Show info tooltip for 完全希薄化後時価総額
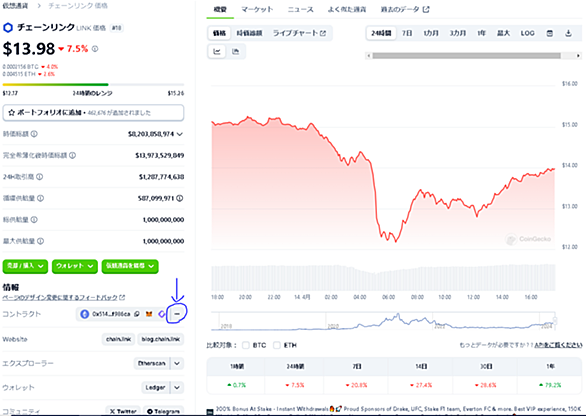Screen dimensions: 586x416 (x=73, y=155)
